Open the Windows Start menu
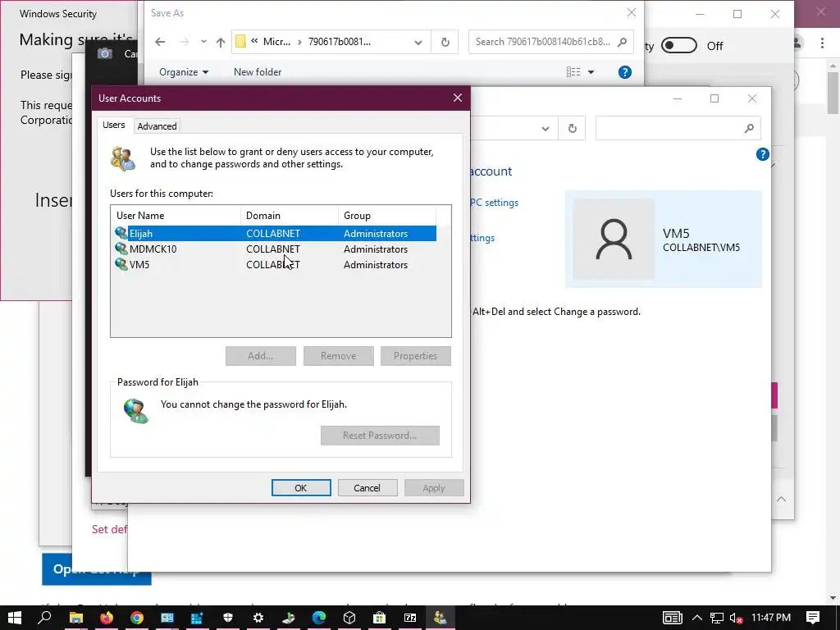Image resolution: width=840 pixels, height=630 pixels. [15, 618]
